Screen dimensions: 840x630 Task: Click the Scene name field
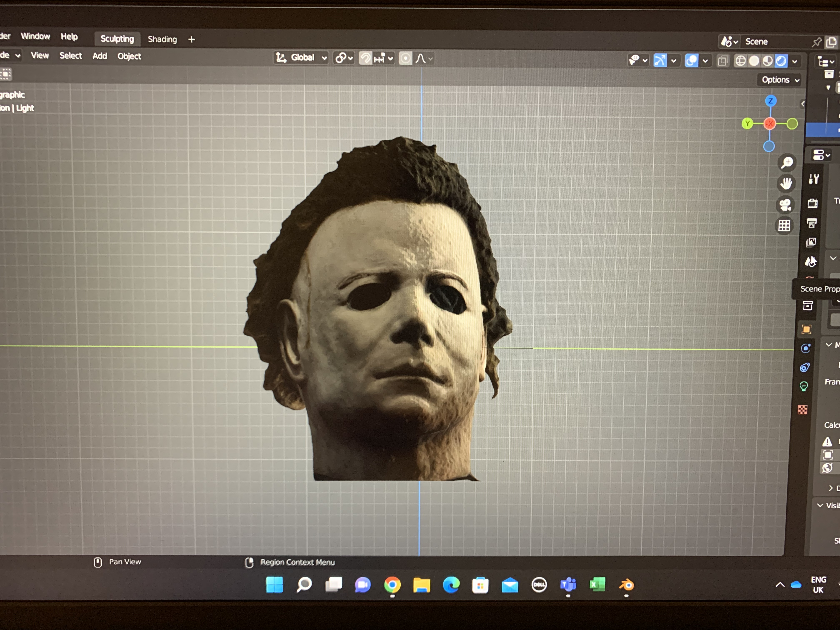point(776,42)
